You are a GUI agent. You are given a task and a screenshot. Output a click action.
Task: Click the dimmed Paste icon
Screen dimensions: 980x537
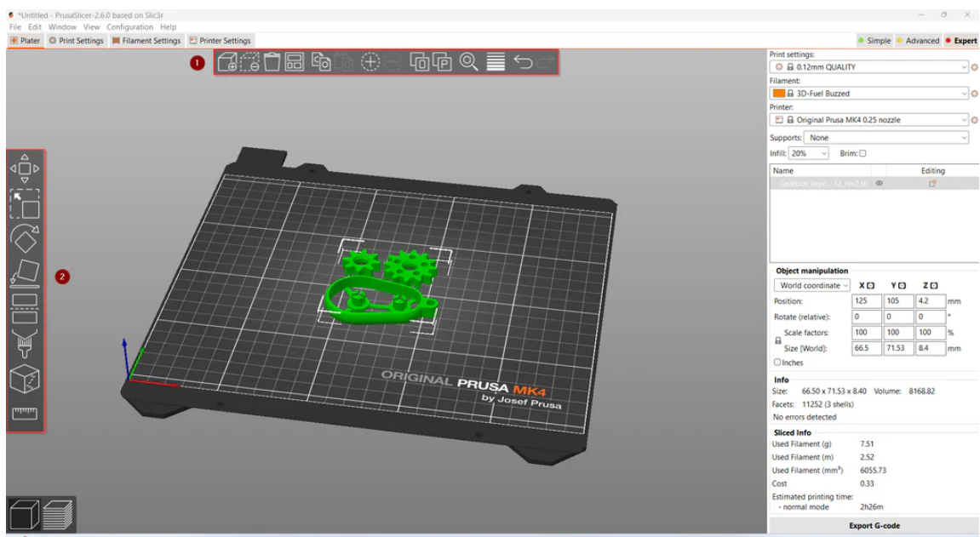(344, 62)
